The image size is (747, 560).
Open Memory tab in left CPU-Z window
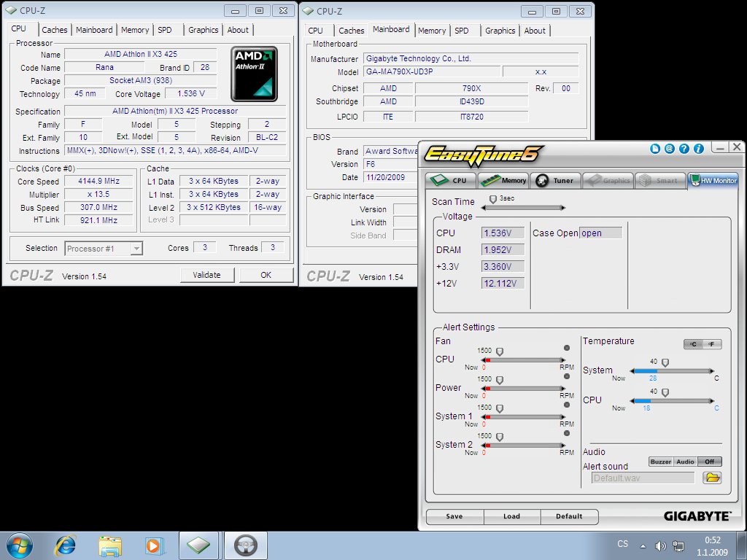click(x=135, y=30)
